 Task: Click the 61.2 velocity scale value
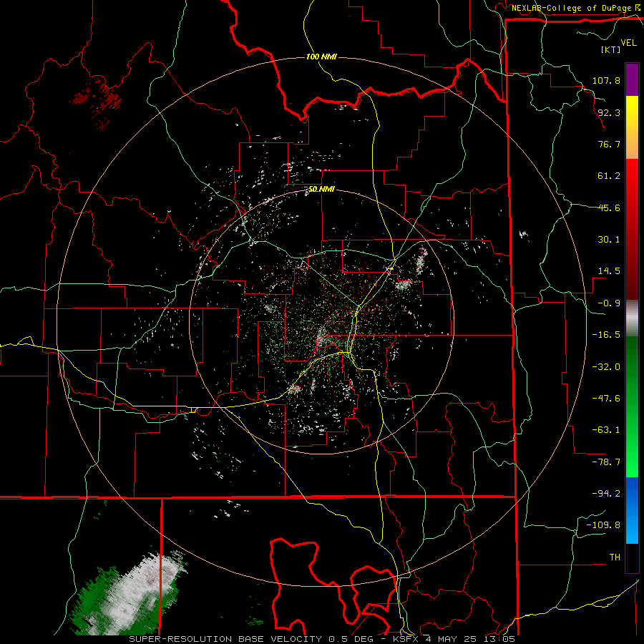(x=609, y=176)
